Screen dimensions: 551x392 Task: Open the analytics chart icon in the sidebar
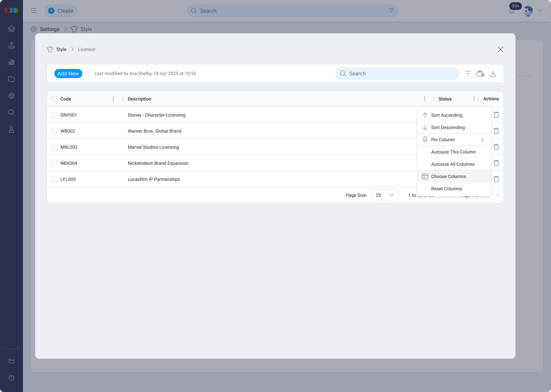[11, 62]
